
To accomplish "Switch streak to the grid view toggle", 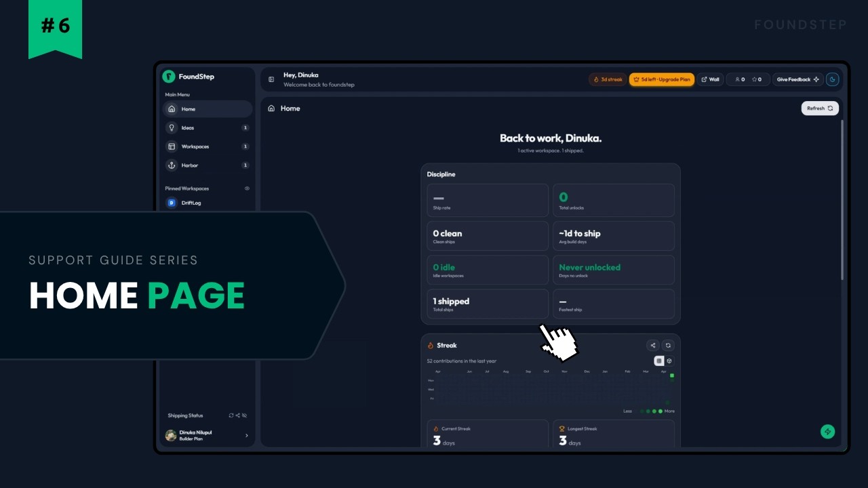I will tap(659, 361).
